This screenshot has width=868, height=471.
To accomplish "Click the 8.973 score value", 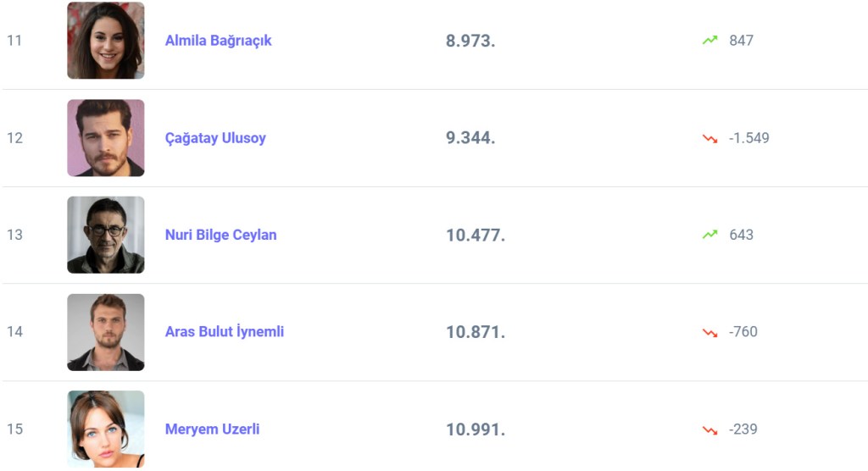I will [x=470, y=41].
